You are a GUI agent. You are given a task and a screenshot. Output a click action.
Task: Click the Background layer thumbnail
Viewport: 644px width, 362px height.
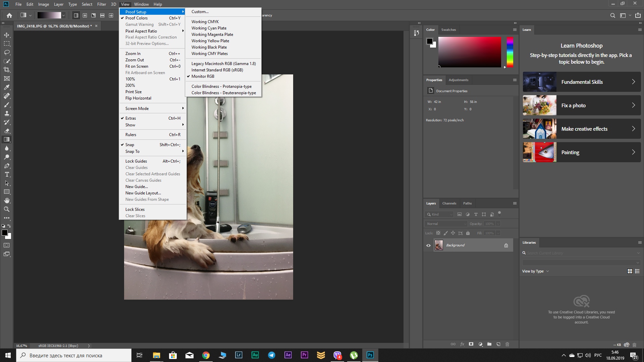click(439, 245)
